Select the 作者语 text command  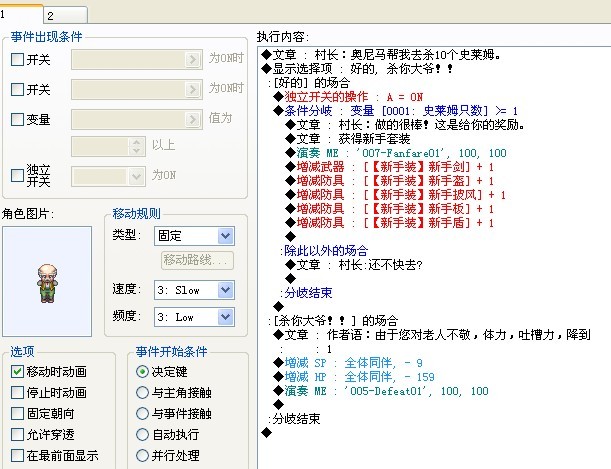point(432,335)
